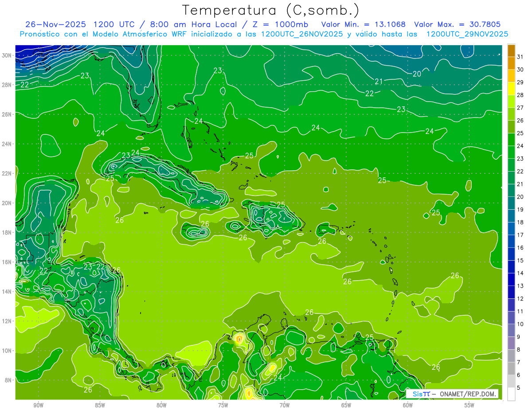Click the '80W' longitude axis label
The image size is (532, 411).
click(x=161, y=405)
